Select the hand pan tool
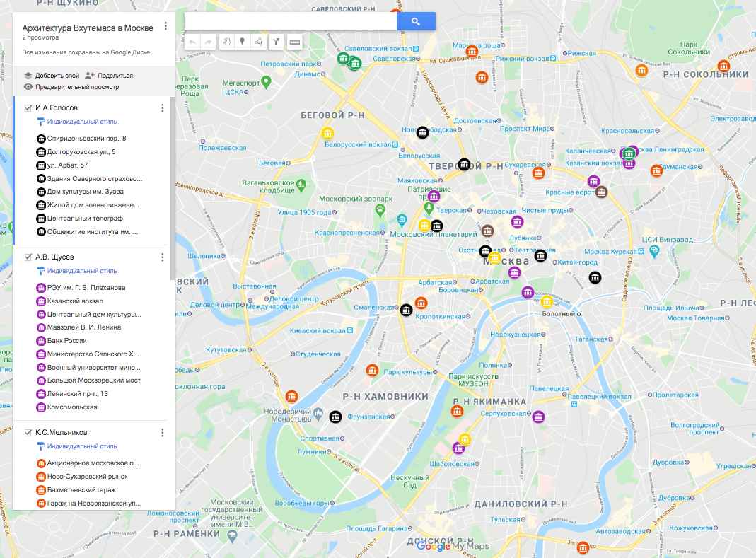Screen dimensions: 756x558 (226, 42)
